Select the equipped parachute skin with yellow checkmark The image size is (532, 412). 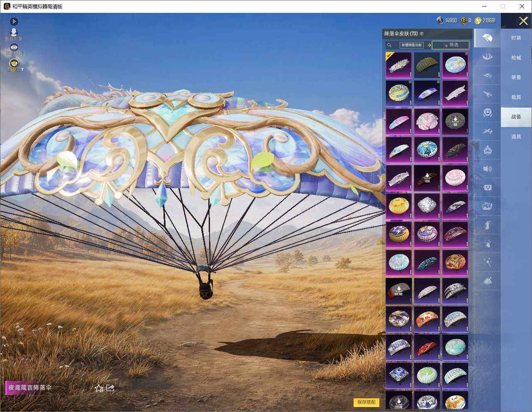tap(399, 65)
